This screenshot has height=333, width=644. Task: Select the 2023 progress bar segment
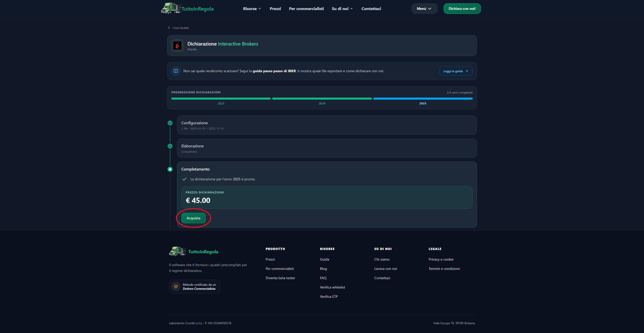pyautogui.click(x=221, y=99)
